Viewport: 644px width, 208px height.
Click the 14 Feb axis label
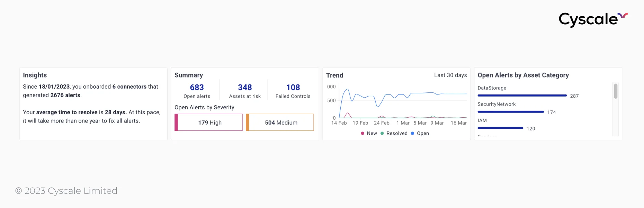point(339,123)
